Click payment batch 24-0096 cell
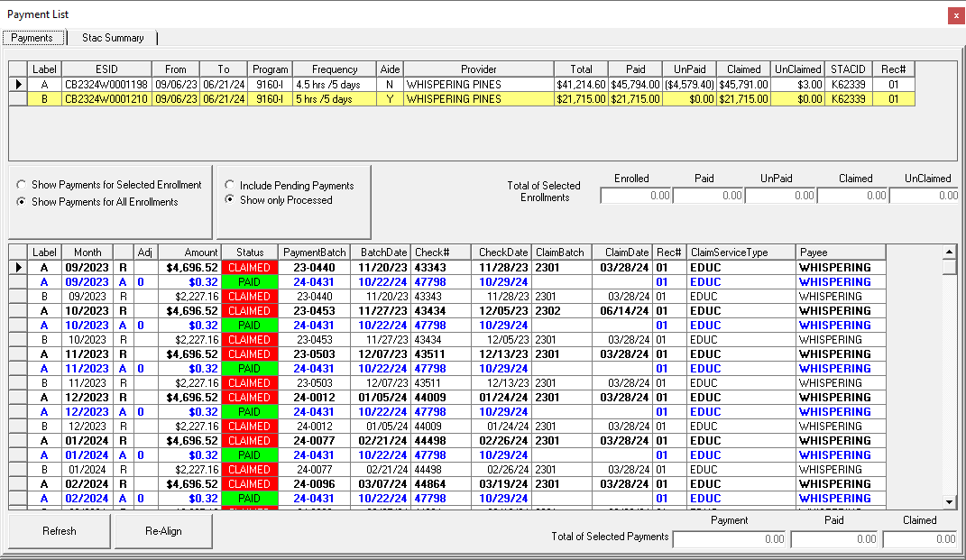This screenshot has height=560, width=966. [314, 484]
